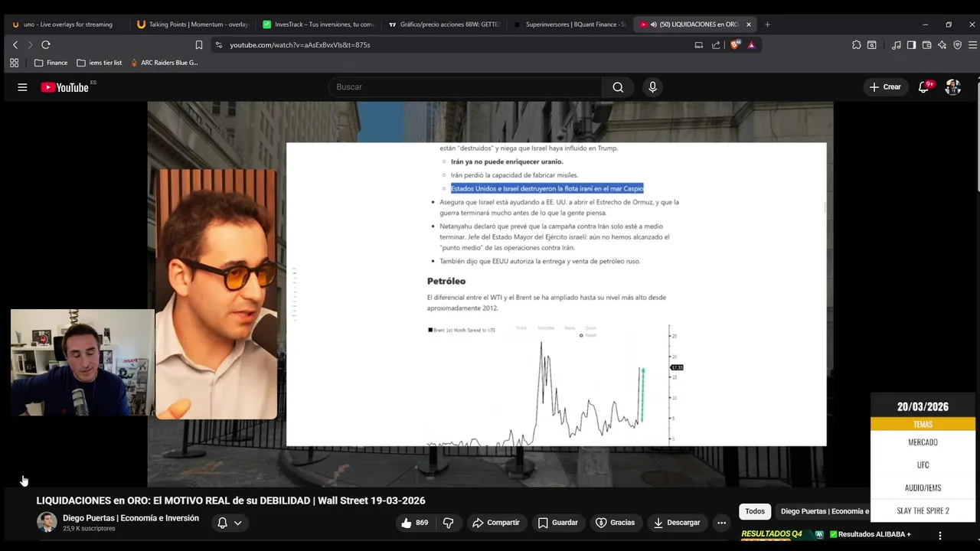Like the video with thumbs up
The height and width of the screenshot is (551, 980).
click(x=414, y=523)
